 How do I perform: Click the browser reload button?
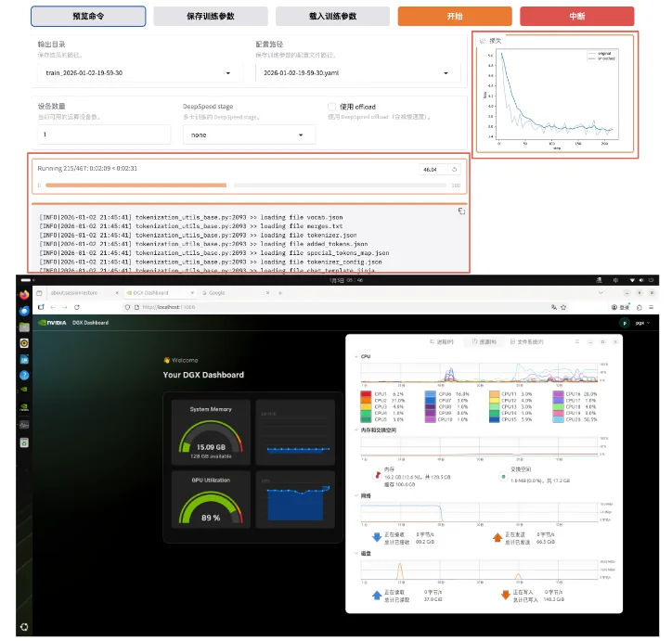tap(77, 307)
